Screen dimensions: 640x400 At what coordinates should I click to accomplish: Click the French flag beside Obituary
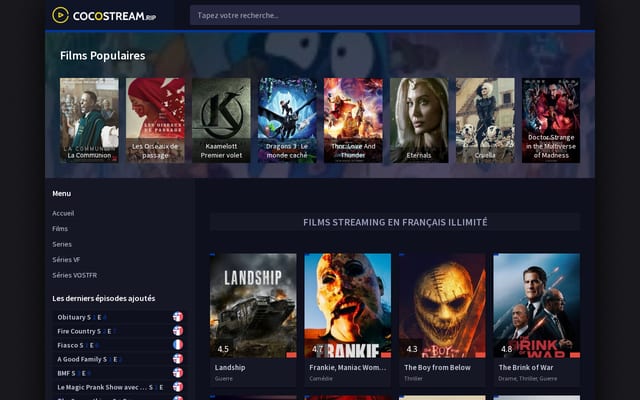178,317
